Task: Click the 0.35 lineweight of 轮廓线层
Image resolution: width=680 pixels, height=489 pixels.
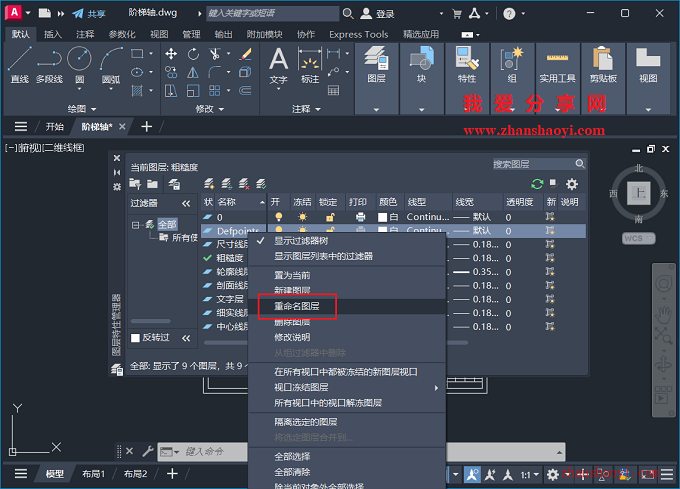Action: click(x=476, y=272)
